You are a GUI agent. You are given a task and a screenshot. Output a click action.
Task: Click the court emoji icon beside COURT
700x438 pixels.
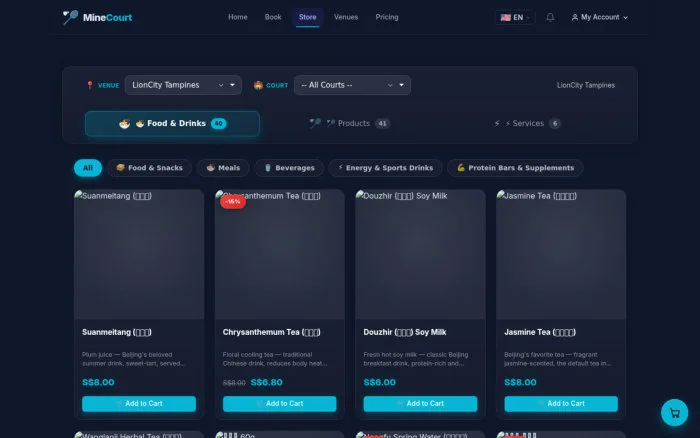pyautogui.click(x=258, y=85)
